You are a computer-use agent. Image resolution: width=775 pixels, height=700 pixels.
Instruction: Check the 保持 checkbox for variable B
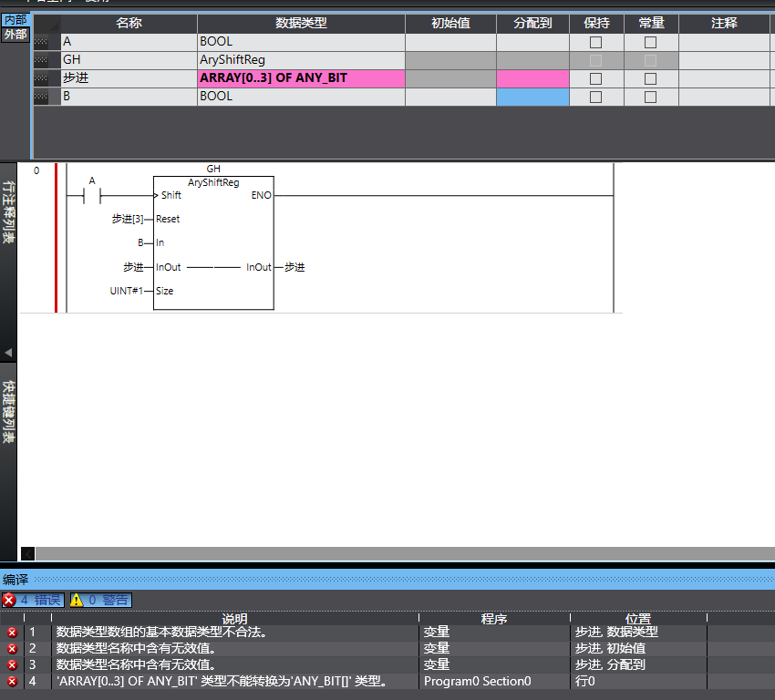595,97
